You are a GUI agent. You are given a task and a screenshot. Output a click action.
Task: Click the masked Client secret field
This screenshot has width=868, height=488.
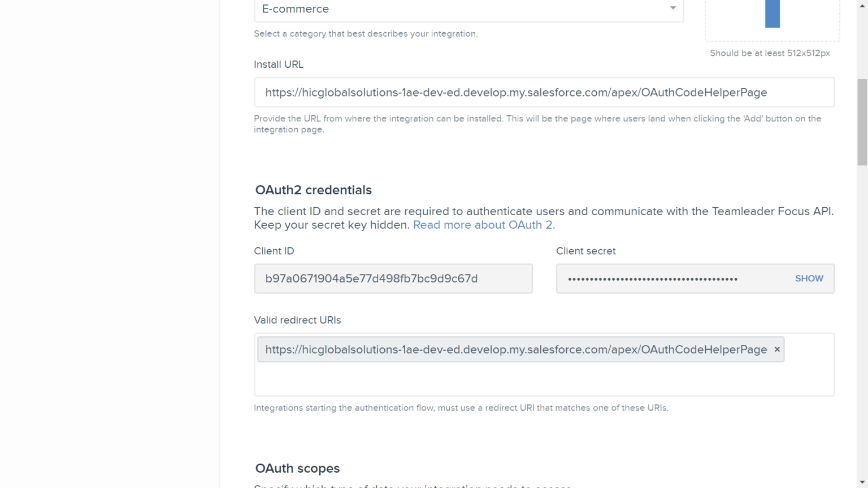pyautogui.click(x=672, y=278)
